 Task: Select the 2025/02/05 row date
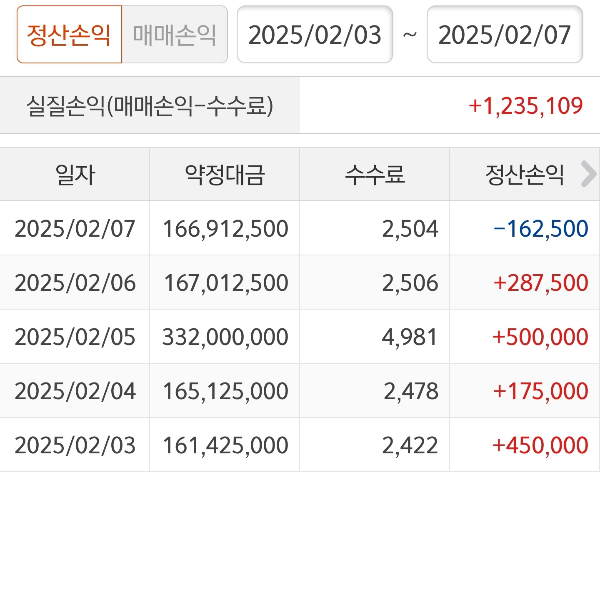(x=75, y=337)
